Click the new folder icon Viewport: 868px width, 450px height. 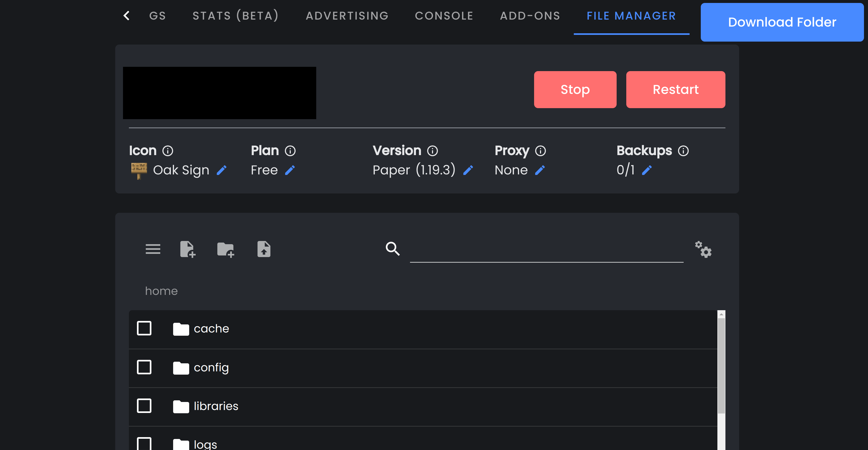click(225, 249)
